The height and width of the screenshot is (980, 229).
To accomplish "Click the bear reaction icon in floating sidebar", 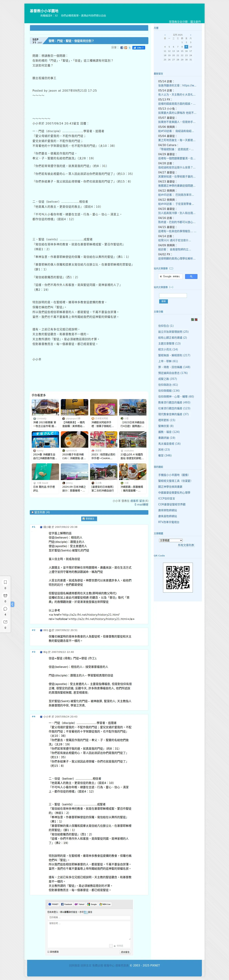I will tap(5, 595).
